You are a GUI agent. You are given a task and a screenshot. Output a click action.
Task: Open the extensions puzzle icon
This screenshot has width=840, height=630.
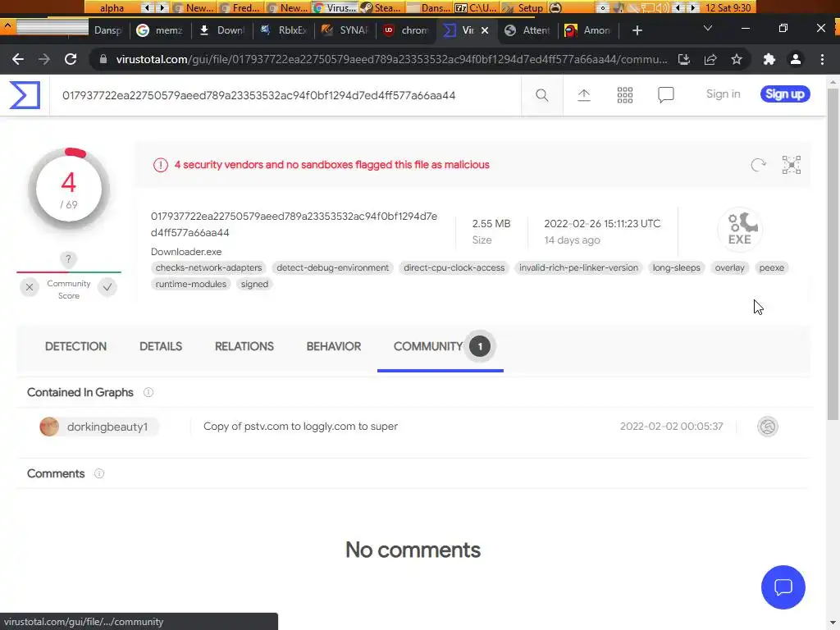coord(769,59)
